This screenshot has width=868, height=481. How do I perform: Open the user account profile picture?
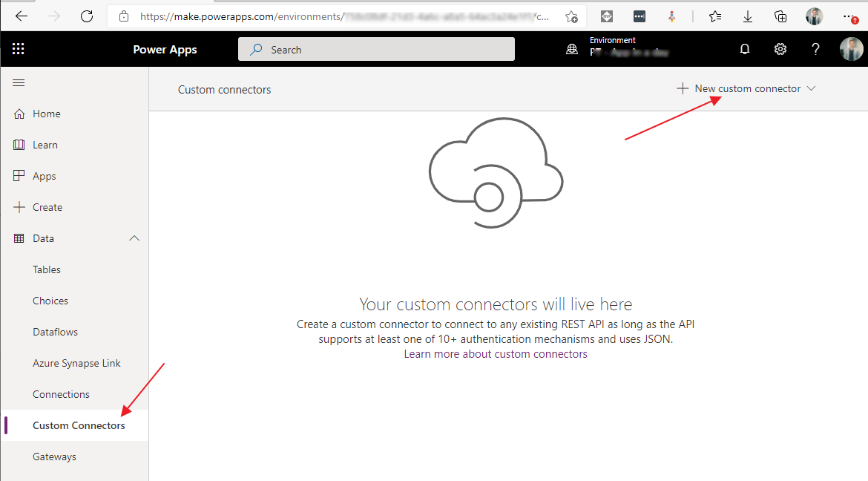click(851, 49)
